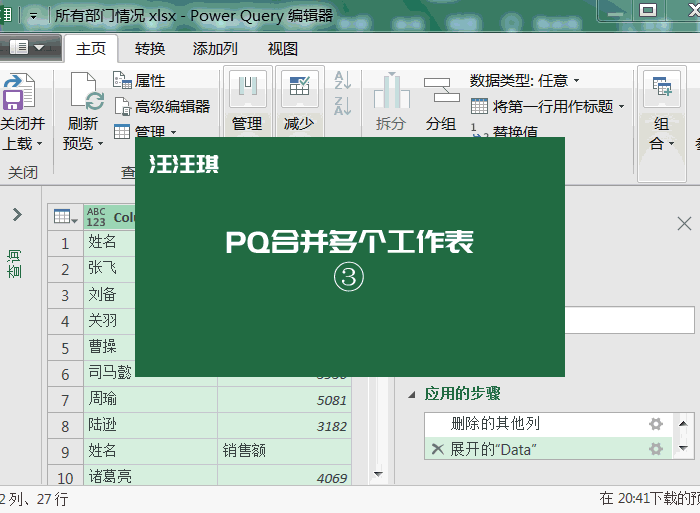Switch to 转换 tab
Viewport: 700px width, 513px height.
[150, 49]
